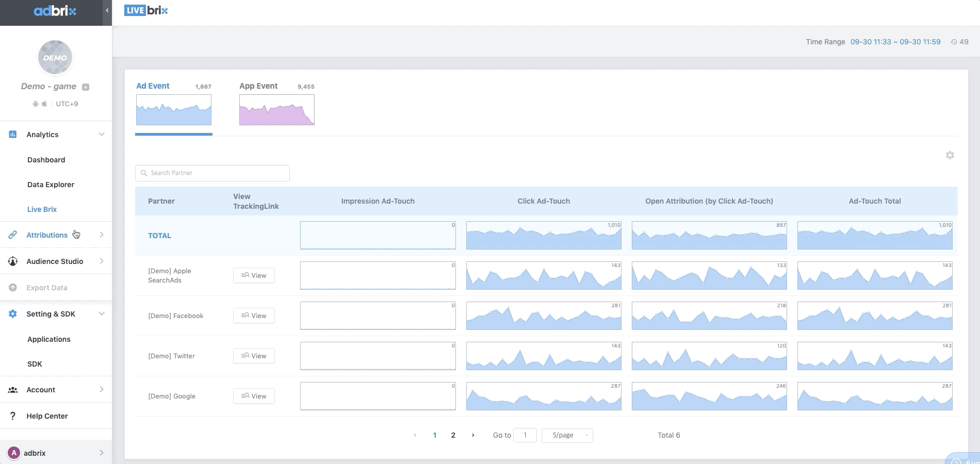Open Help Center

click(x=47, y=416)
